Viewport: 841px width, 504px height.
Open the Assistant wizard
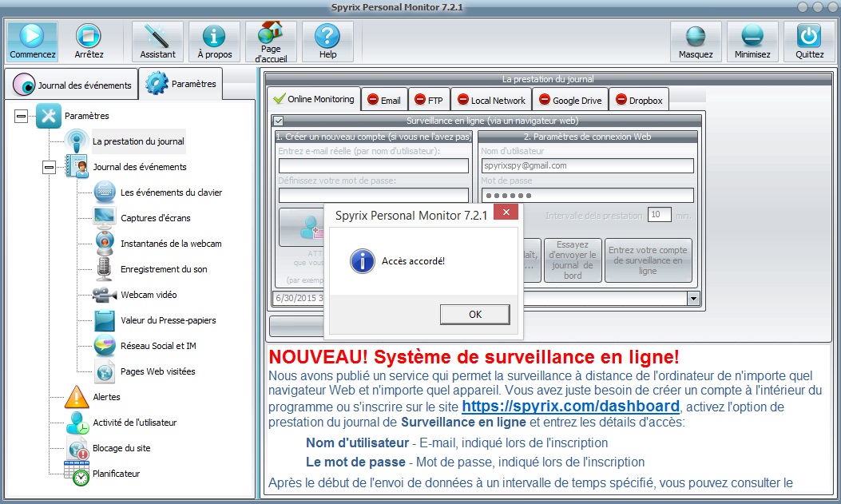157,42
